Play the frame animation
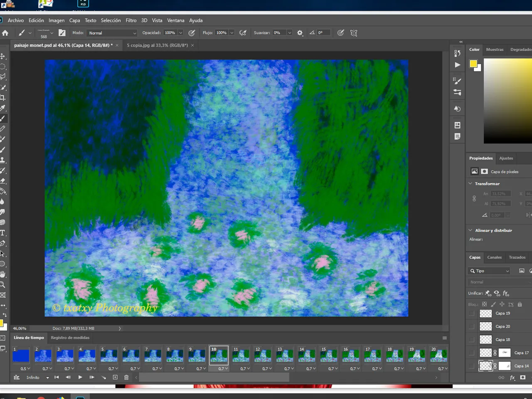This screenshot has width=532, height=399. [x=80, y=377]
